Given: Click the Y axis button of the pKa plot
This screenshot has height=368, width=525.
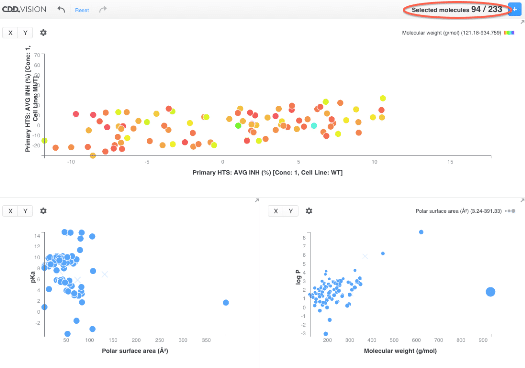Looking at the screenshot, I should [25, 211].
